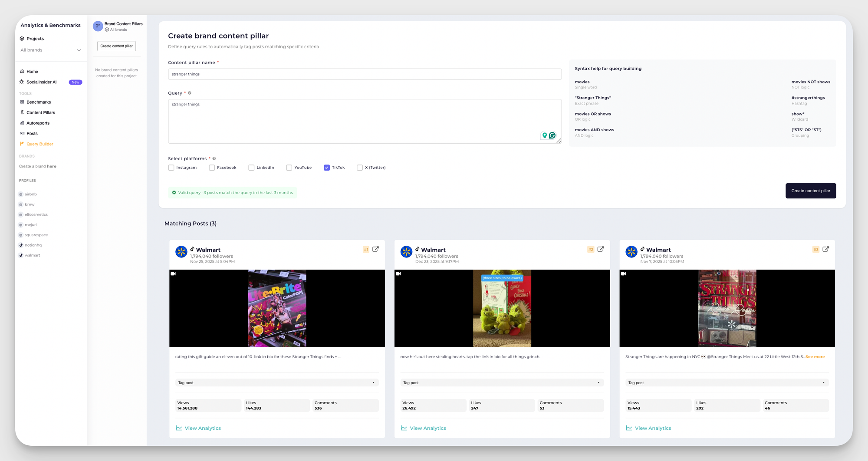Screen dimensions: 868x461
Task: Select Socialinsider AI in the sidebar
Action: click(41, 82)
